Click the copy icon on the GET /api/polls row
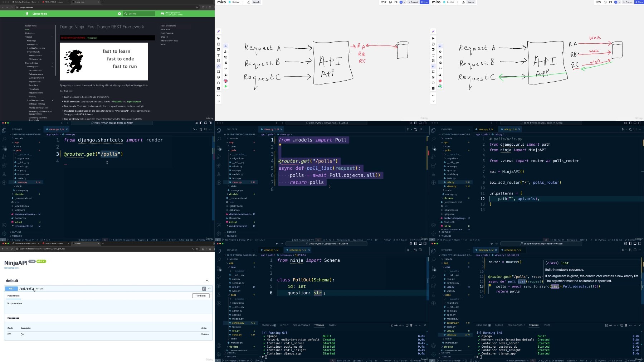The height and width of the screenshot is (362, 644). [204, 289]
